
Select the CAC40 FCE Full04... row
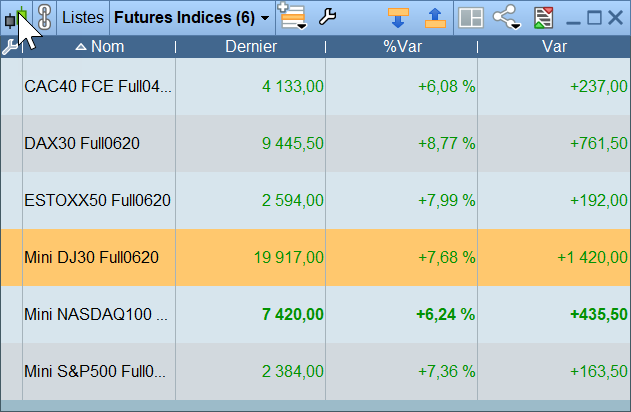[x=316, y=87]
